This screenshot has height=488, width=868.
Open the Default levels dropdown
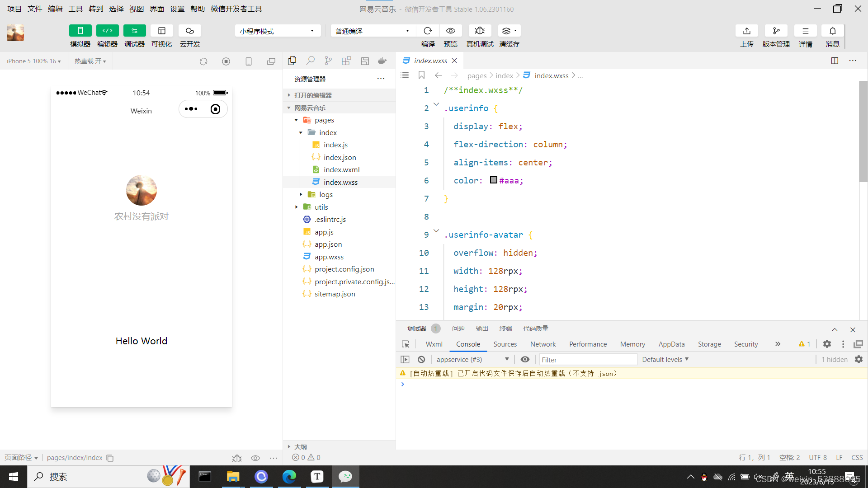coord(665,359)
